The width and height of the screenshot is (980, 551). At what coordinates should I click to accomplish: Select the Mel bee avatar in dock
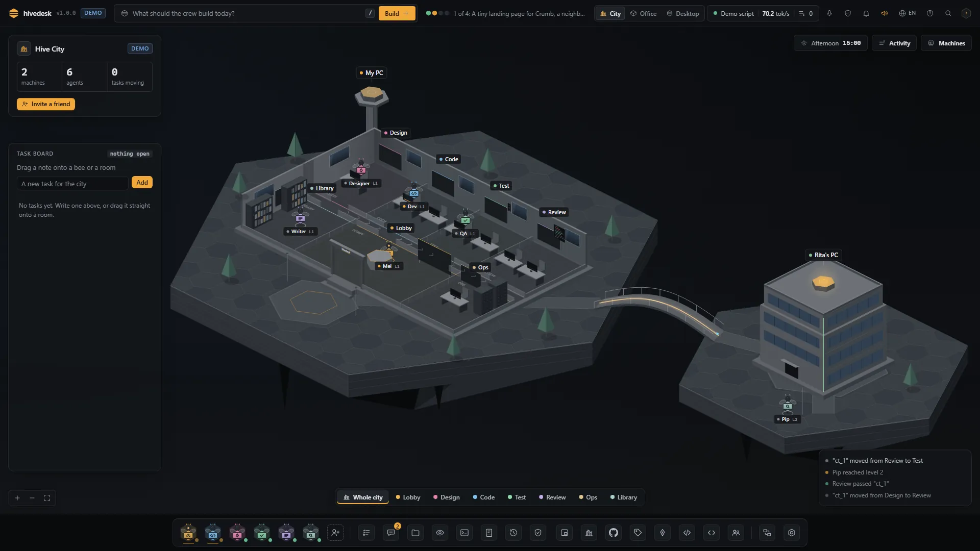[188, 533]
